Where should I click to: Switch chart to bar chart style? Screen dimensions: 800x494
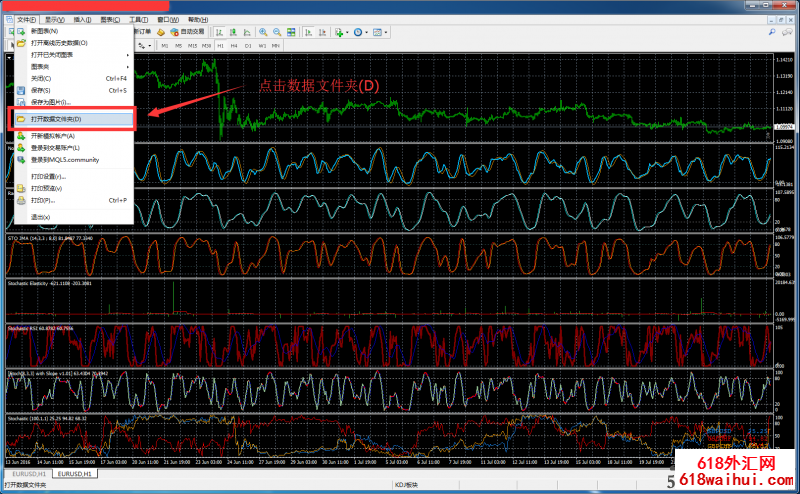219,32
